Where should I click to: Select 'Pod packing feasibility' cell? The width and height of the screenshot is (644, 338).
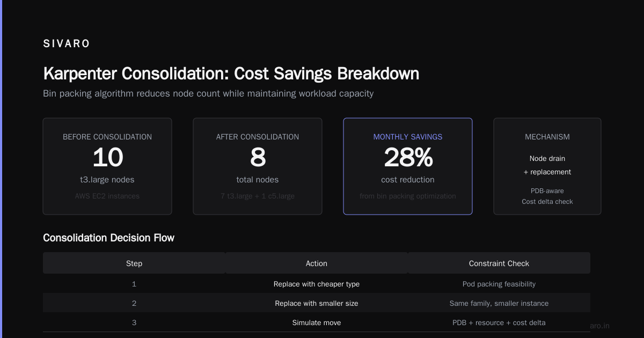click(x=499, y=284)
